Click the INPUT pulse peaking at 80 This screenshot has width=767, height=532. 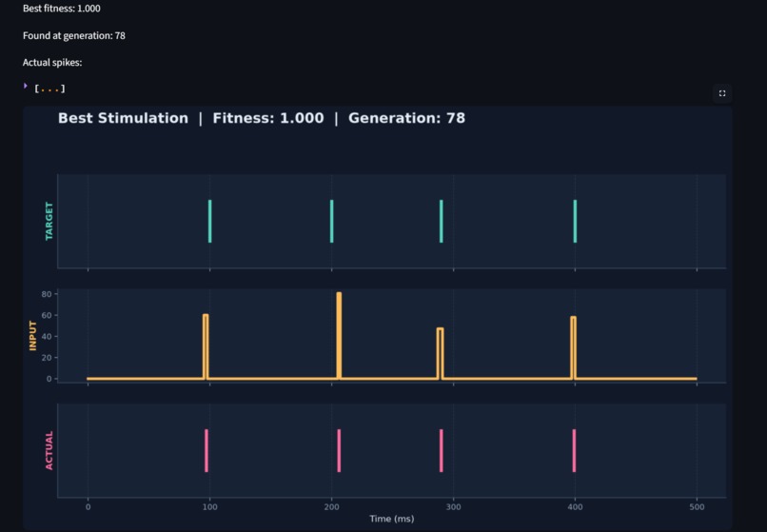pos(339,336)
